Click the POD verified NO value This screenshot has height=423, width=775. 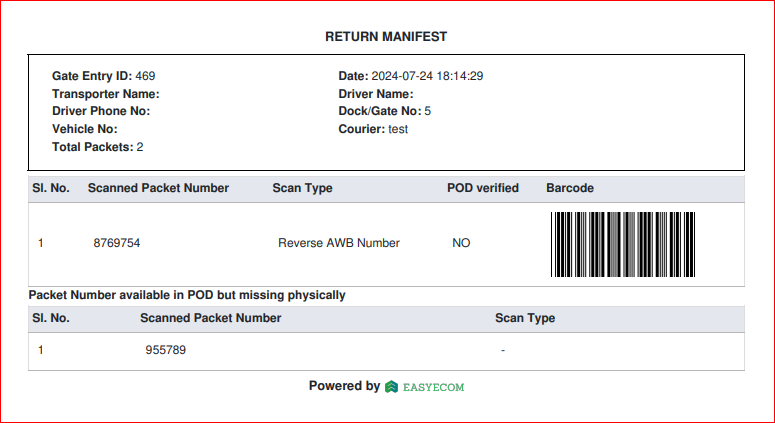pos(461,243)
